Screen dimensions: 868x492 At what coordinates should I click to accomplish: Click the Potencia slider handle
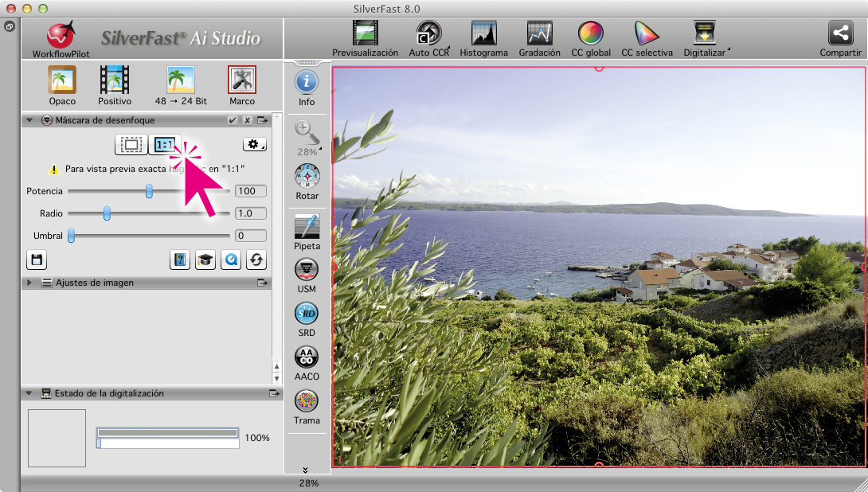click(149, 191)
